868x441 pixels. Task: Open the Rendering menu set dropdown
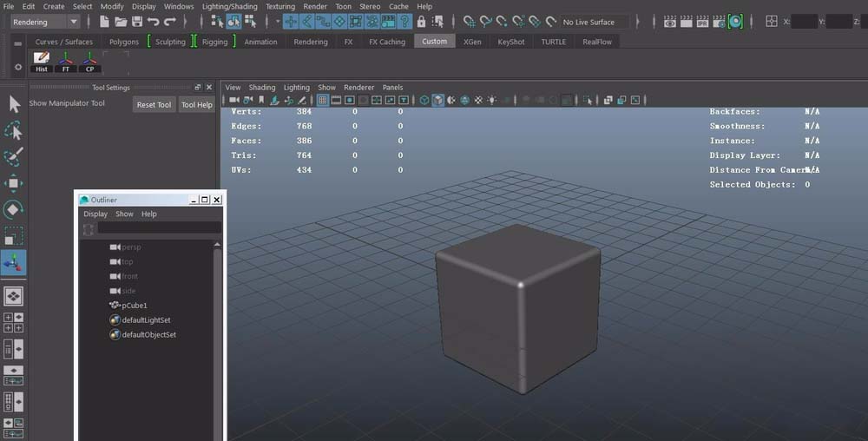(x=45, y=22)
